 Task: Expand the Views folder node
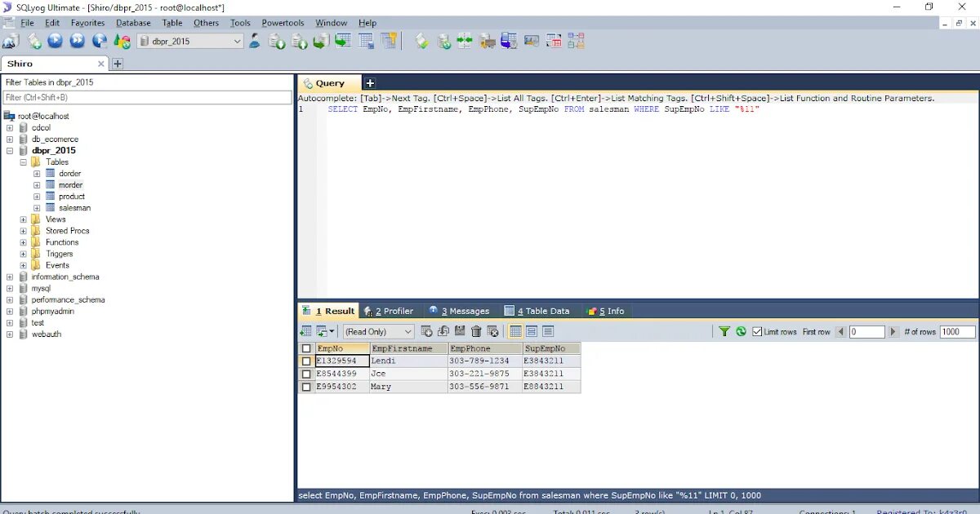coord(24,219)
